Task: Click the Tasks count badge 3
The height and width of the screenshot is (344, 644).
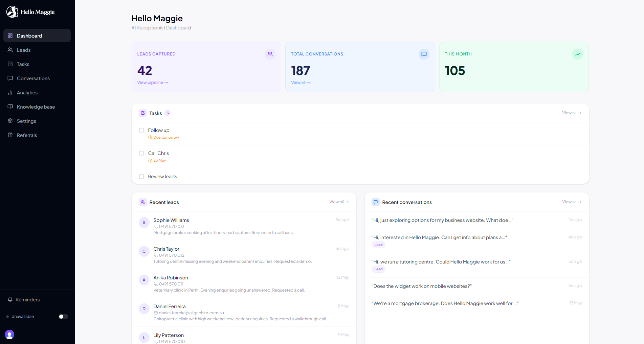Action: click(168, 113)
